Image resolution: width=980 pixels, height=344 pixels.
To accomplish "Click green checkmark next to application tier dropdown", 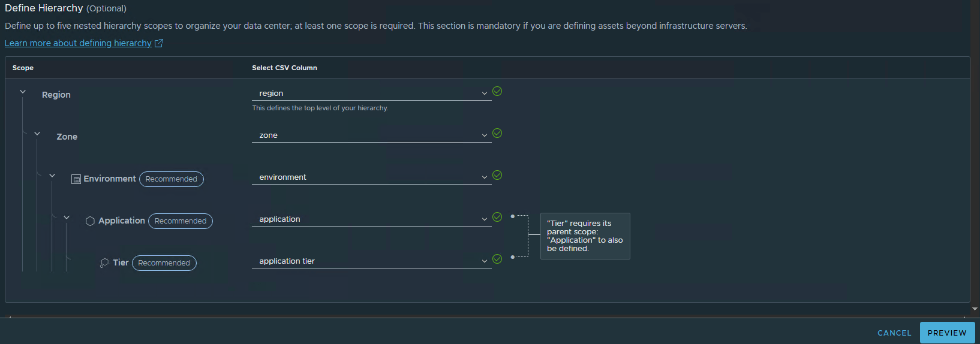I will (497, 259).
